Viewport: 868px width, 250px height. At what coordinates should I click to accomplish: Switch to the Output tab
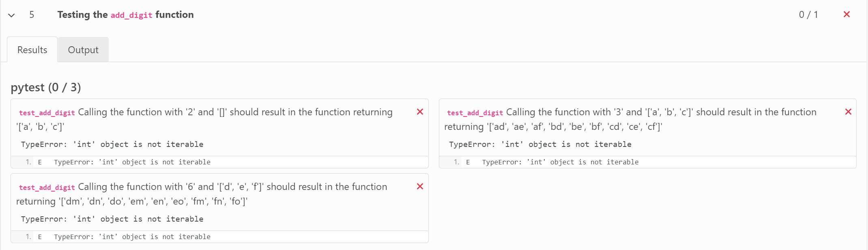pos(83,50)
